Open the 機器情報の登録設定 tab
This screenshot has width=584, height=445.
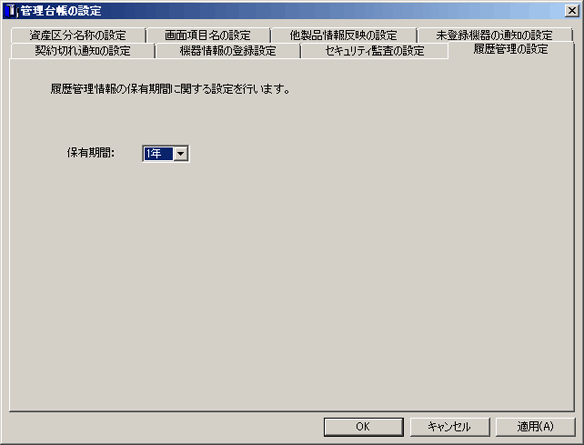(x=228, y=51)
